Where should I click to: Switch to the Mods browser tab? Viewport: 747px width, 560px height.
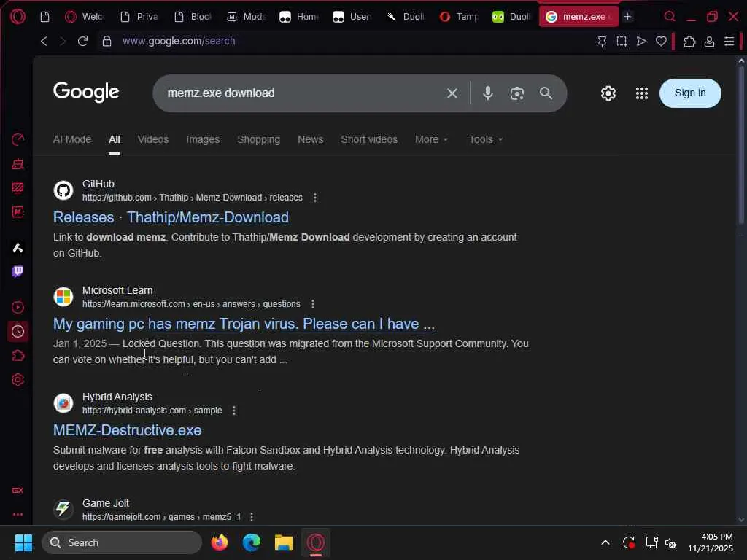(x=247, y=17)
